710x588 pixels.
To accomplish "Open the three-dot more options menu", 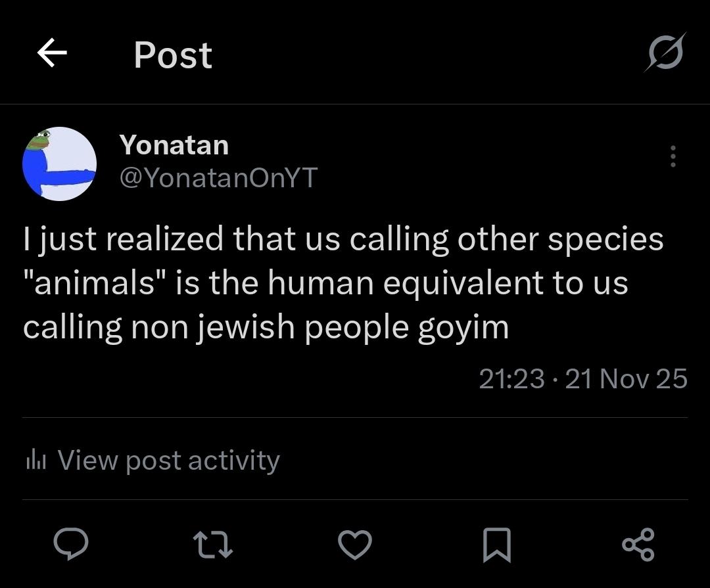I will 673,156.
